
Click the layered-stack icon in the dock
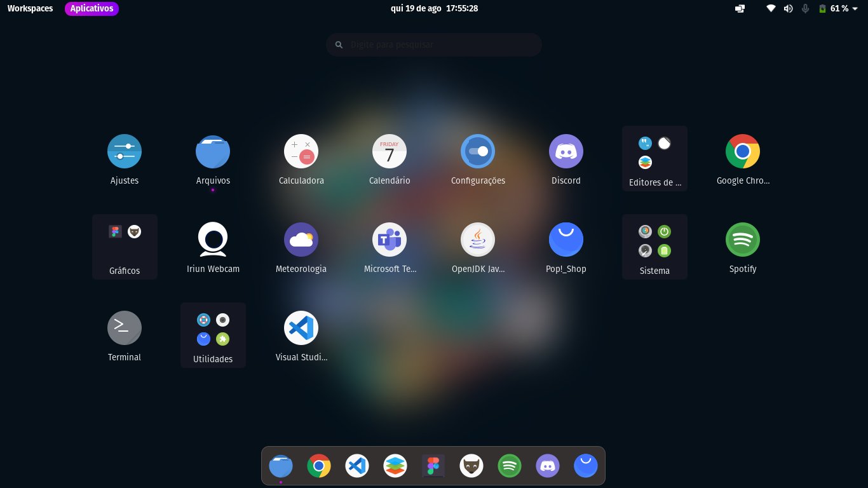[395, 466]
